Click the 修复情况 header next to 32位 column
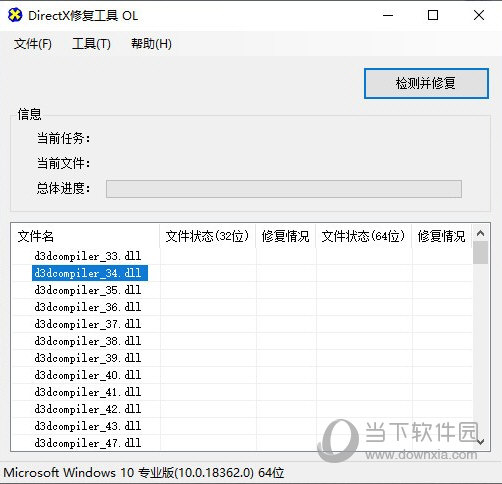Image resolution: width=502 pixels, height=484 pixels. [x=286, y=236]
